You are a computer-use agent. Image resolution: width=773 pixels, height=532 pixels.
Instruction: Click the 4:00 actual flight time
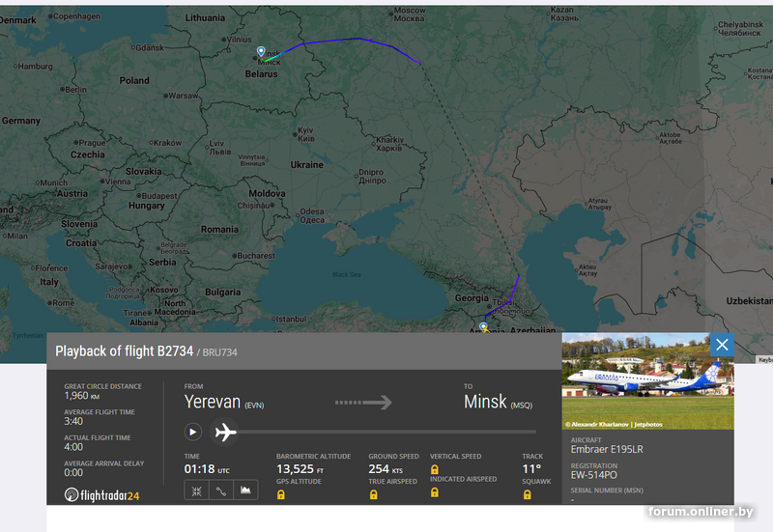point(73,447)
